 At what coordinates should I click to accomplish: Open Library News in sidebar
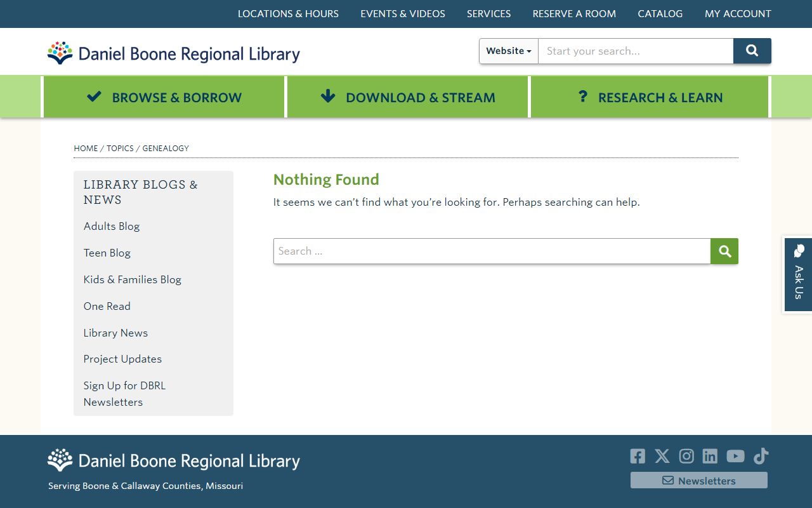pyautogui.click(x=115, y=333)
